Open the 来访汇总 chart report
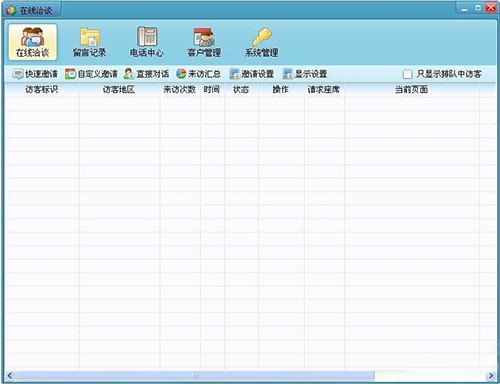This screenshot has height=384, width=500. (199, 74)
